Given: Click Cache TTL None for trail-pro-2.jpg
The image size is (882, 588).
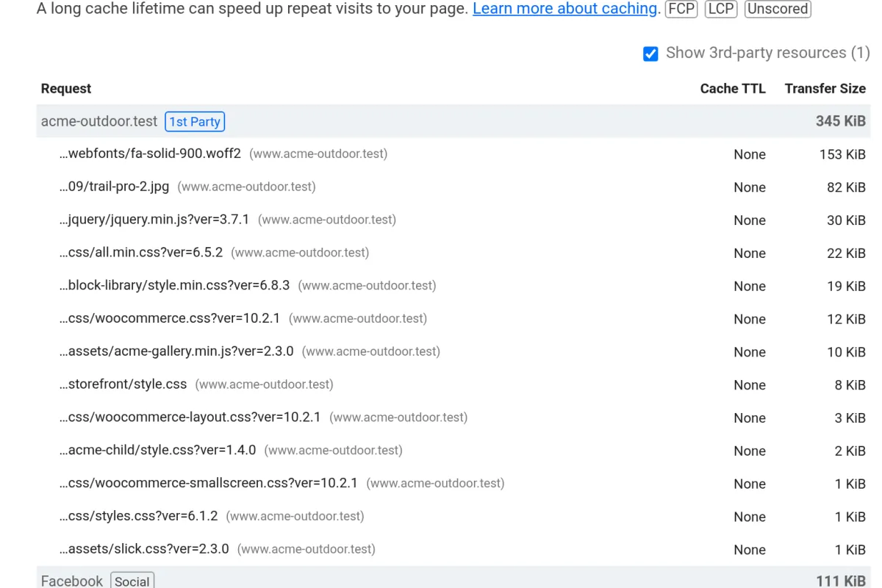Looking at the screenshot, I should tap(750, 187).
